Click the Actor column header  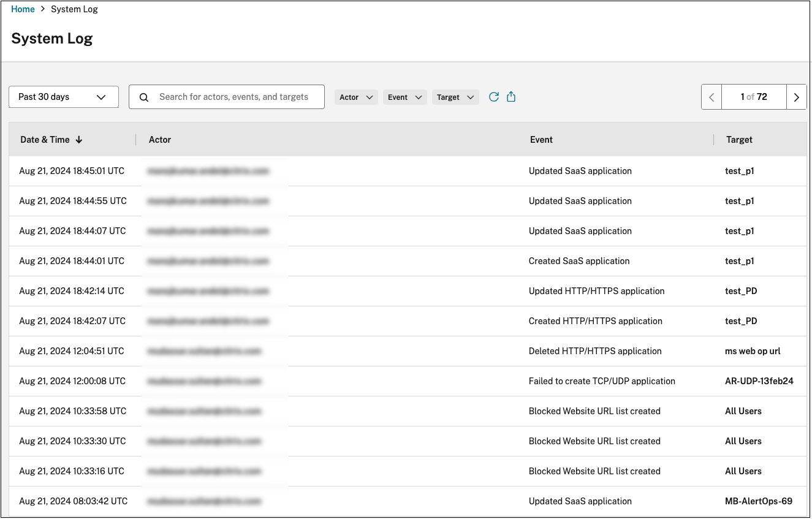[160, 140]
